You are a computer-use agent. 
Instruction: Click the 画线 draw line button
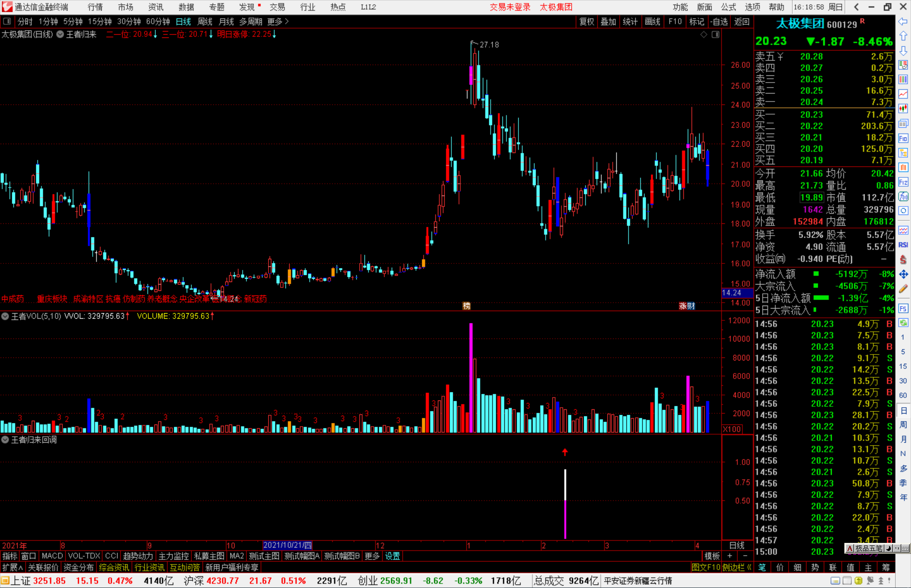[652, 21]
